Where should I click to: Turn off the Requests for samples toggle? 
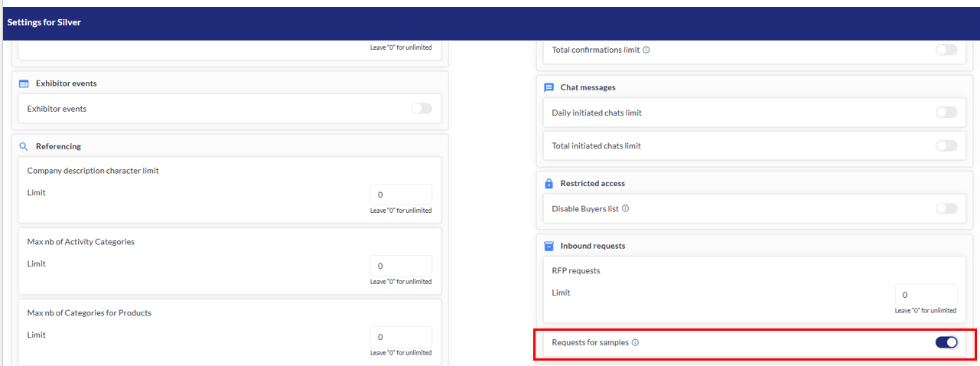[x=946, y=342]
